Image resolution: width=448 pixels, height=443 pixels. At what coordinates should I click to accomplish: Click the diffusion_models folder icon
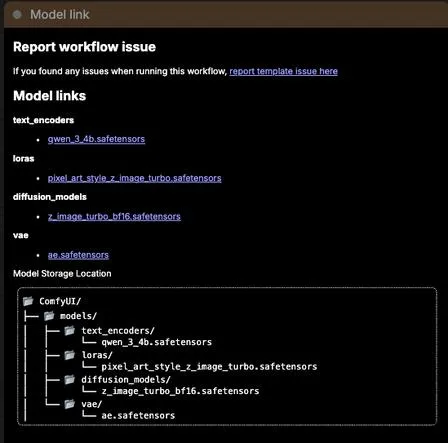coord(70,379)
